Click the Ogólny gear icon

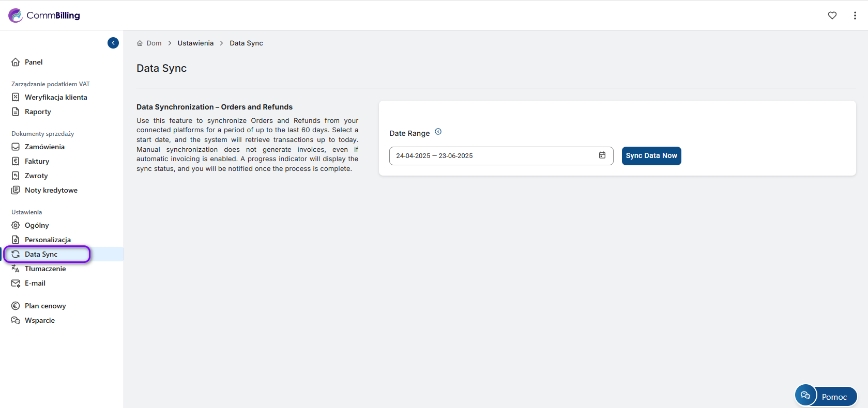pos(16,225)
